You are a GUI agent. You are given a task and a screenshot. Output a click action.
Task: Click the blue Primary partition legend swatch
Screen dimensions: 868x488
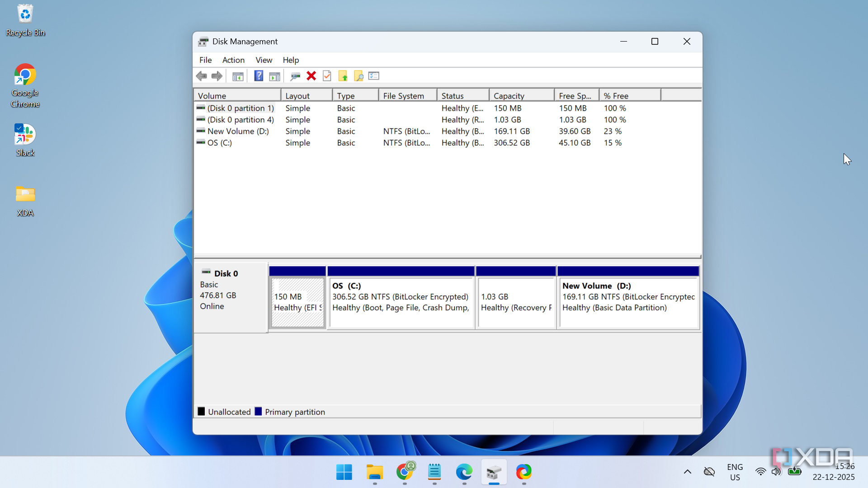pyautogui.click(x=258, y=412)
